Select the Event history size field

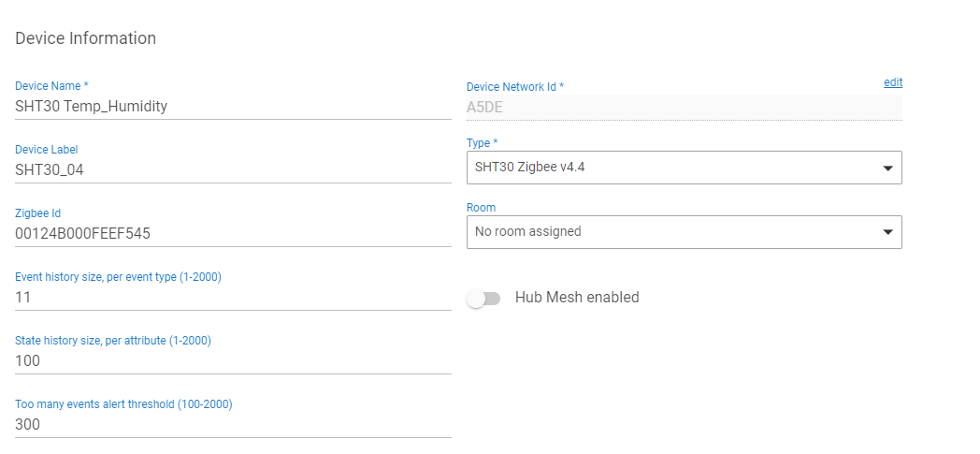click(232, 298)
